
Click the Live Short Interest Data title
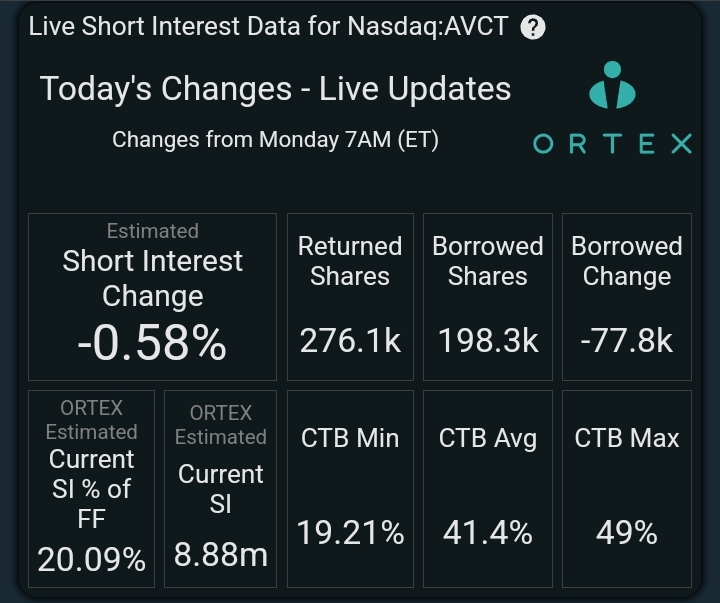270,27
